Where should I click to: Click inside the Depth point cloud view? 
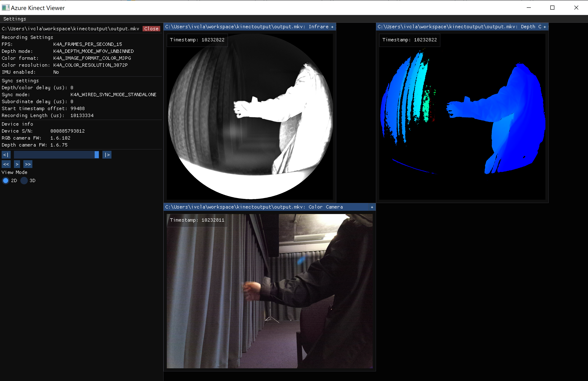click(462, 116)
